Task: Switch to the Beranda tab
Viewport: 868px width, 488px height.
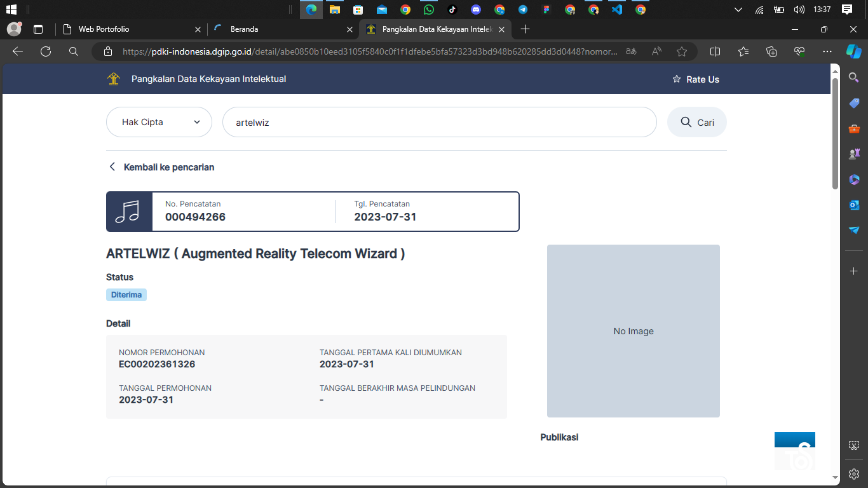Action: pos(280,29)
